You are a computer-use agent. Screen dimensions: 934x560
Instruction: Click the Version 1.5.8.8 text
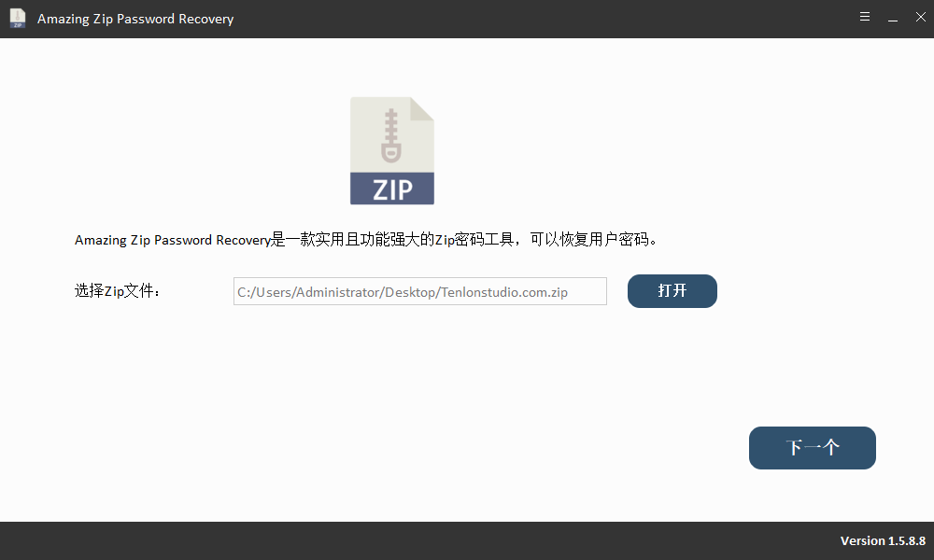pyautogui.click(x=883, y=541)
